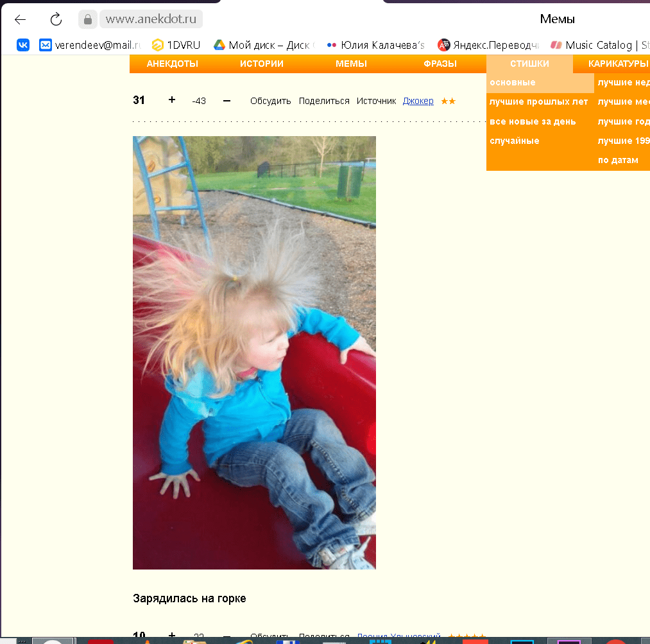The height and width of the screenshot is (644, 650).
Task: Open the 'Джокер' author link
Action: [x=418, y=101]
